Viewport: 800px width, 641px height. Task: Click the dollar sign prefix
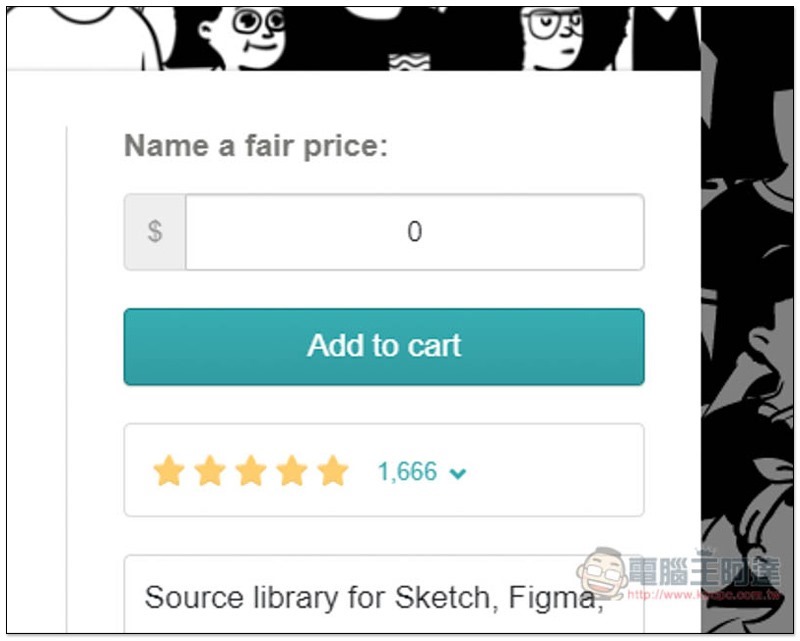click(x=155, y=232)
